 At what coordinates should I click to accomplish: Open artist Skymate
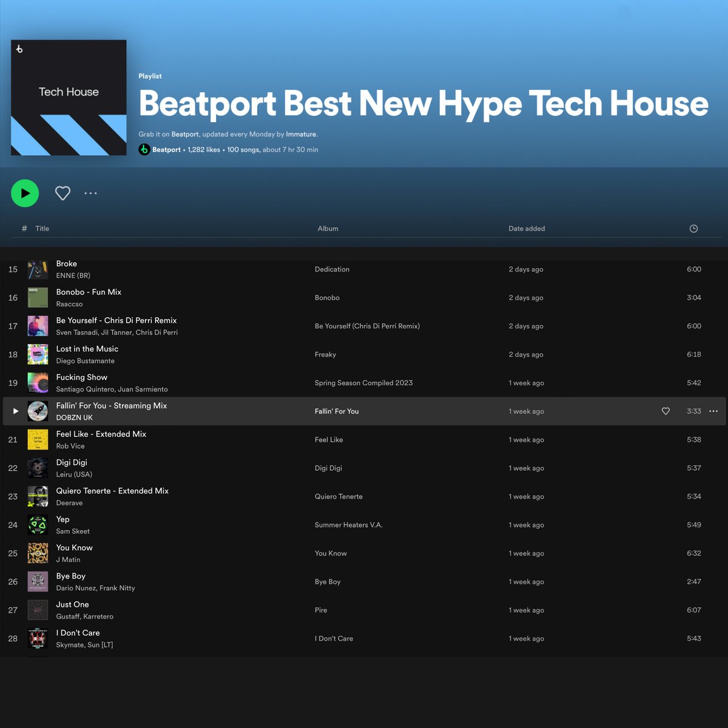click(x=70, y=645)
